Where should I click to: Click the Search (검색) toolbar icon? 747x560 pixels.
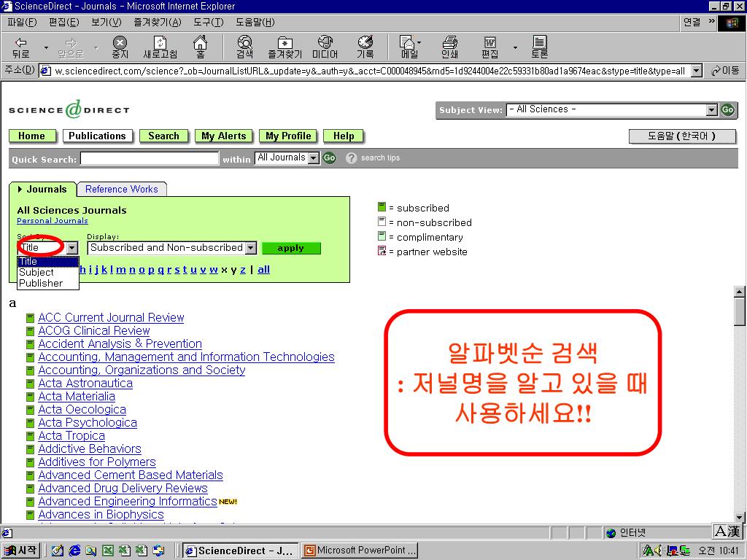coord(245,47)
